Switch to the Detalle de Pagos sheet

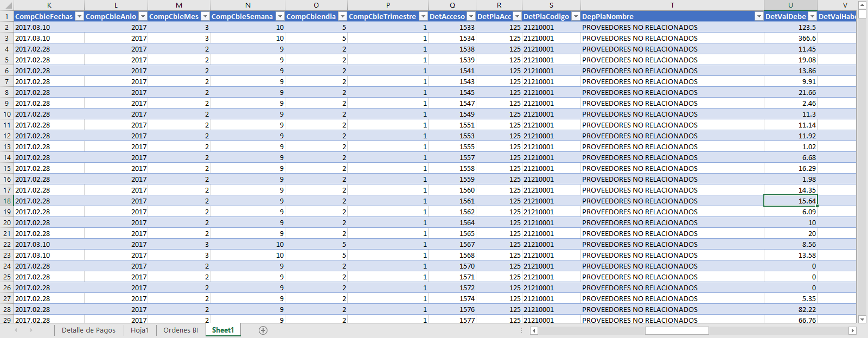[x=88, y=330]
